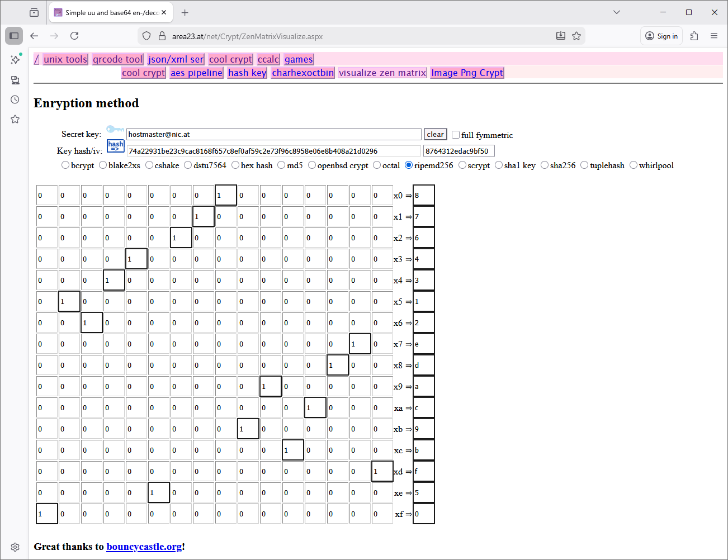728x560 pixels.
Task: Open the sidebar toggle icon
Action: [14, 36]
